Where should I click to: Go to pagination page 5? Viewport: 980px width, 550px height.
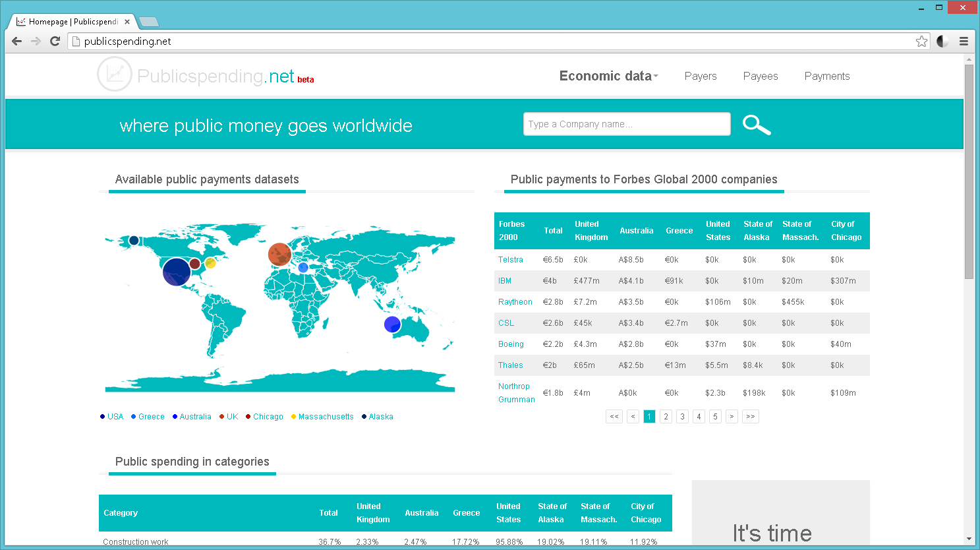click(715, 416)
